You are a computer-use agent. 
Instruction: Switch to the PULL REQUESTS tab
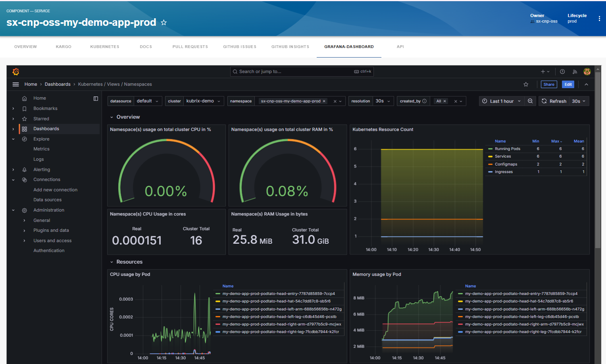pyautogui.click(x=190, y=47)
